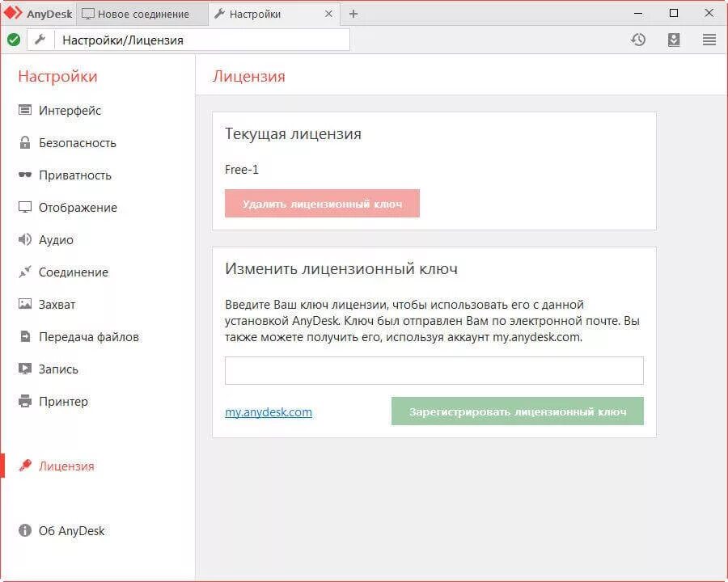Click the padlock icon for Безопасность
The width and height of the screenshot is (728, 582).
coord(25,142)
